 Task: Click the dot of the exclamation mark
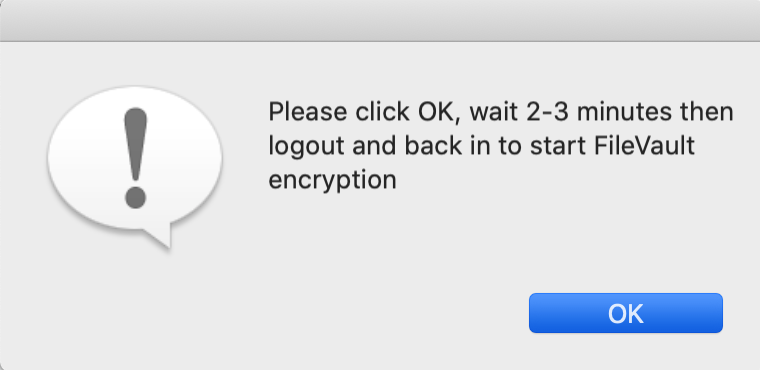click(135, 198)
